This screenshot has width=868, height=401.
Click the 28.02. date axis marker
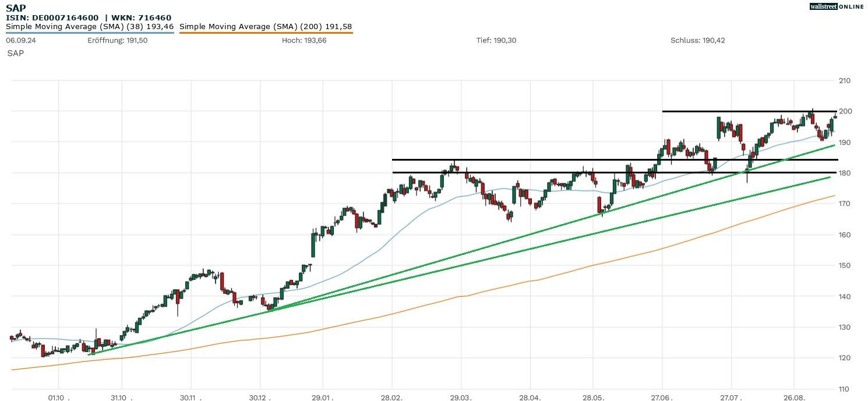[x=392, y=397]
